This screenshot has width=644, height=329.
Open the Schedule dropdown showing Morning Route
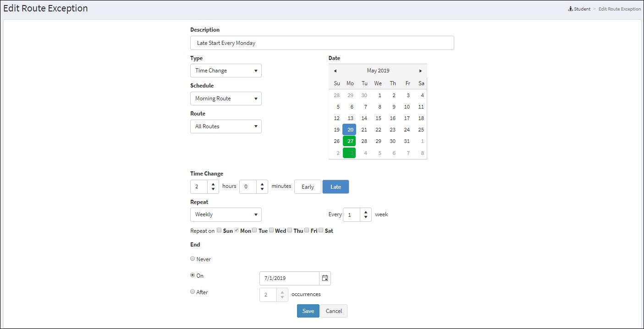(x=226, y=98)
